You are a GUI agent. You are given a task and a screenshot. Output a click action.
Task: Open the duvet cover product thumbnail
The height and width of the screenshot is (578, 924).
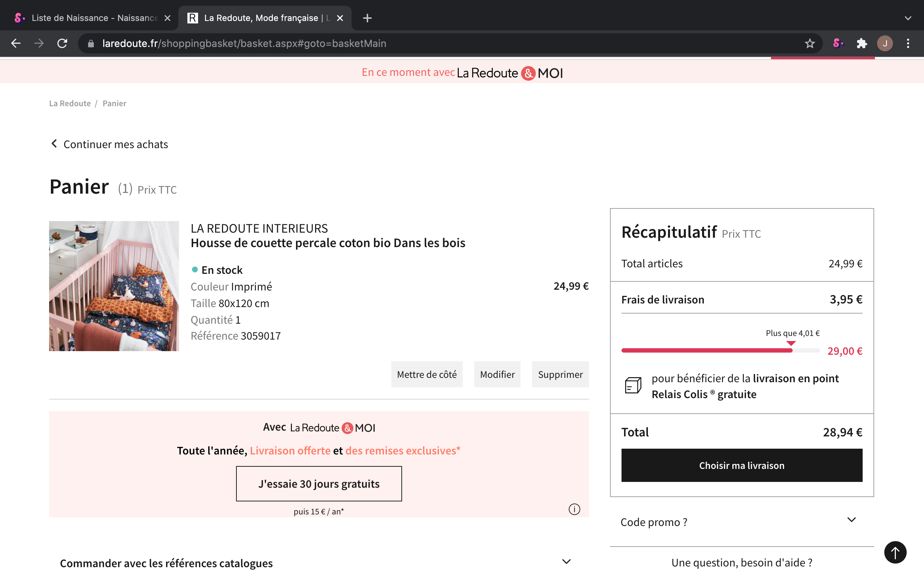coord(114,286)
